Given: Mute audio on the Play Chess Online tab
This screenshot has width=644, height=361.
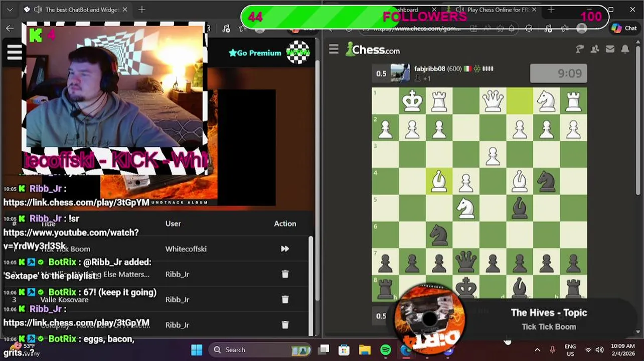Looking at the screenshot, I should click(459, 10).
